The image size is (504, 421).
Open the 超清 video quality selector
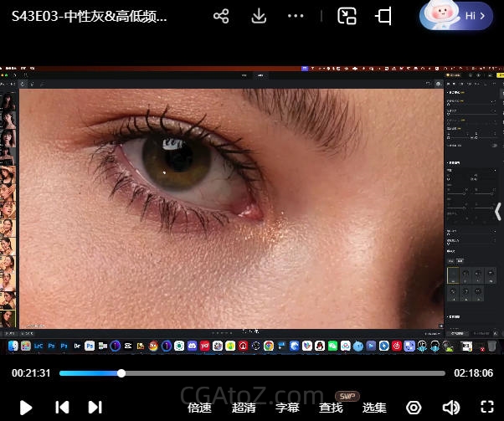244,408
